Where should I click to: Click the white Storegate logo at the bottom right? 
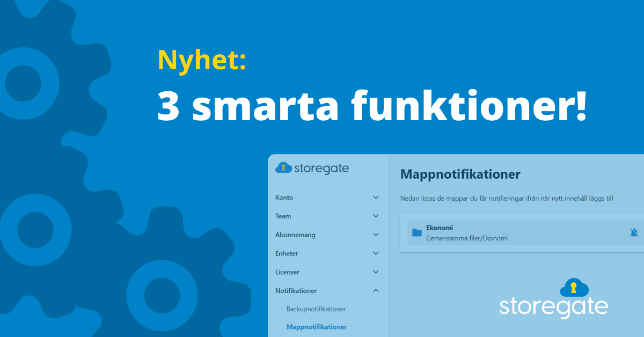point(553,298)
